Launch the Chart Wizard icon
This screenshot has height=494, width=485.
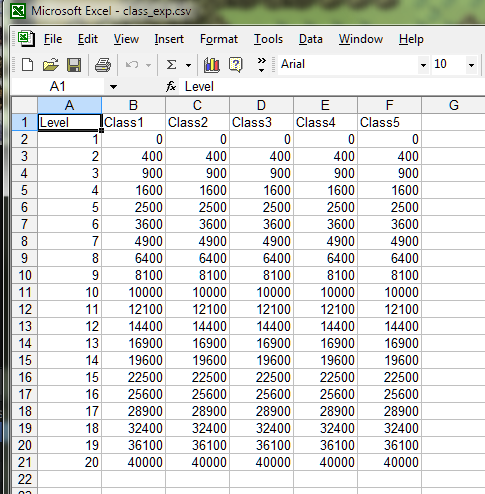211,64
